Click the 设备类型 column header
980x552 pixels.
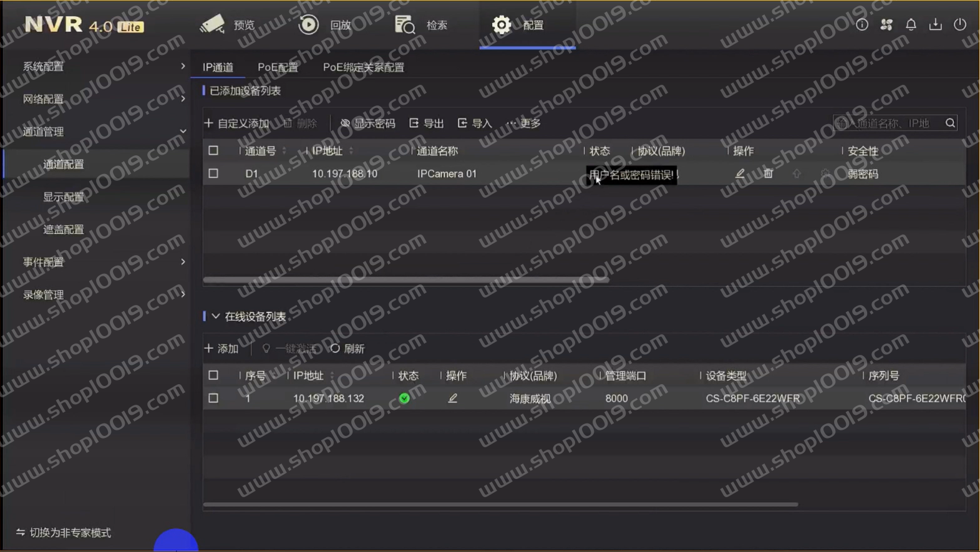pos(726,375)
